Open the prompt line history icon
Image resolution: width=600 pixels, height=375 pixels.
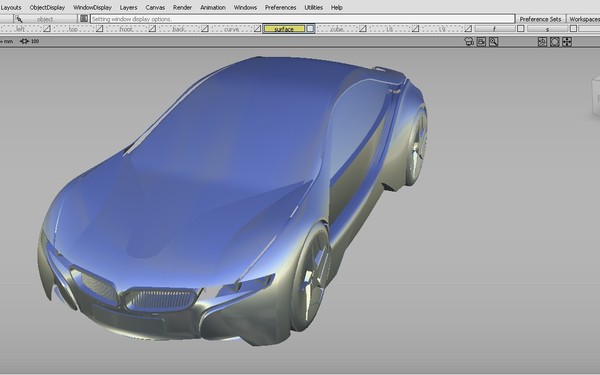pos(84,18)
